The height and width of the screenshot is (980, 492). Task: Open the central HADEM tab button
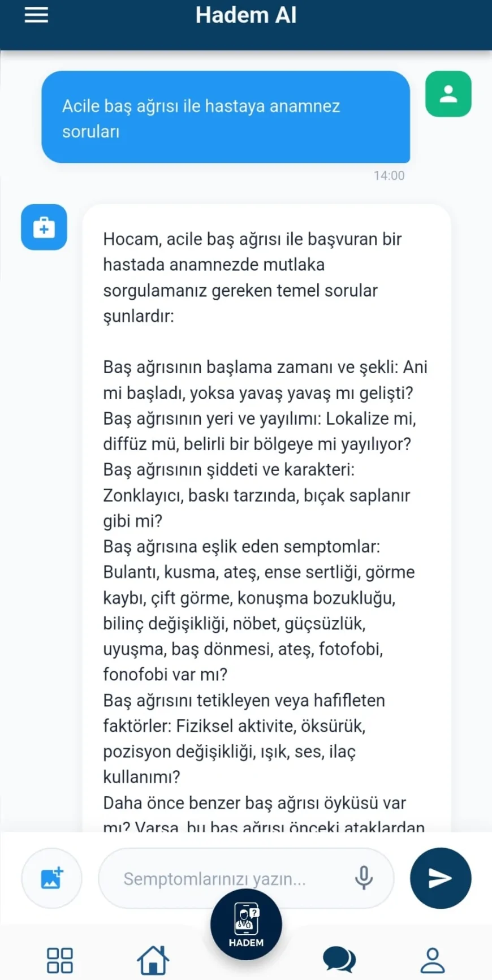coord(246,925)
